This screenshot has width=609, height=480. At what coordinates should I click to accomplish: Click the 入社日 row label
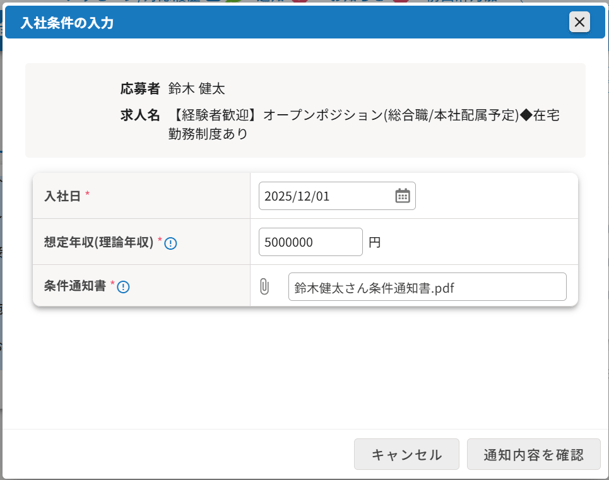62,196
